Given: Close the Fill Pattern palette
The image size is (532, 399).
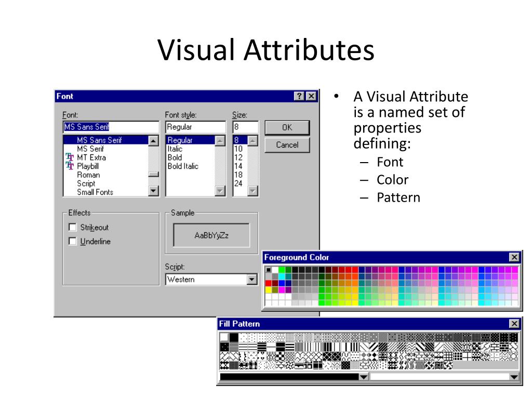Looking at the screenshot, I should 514,324.
